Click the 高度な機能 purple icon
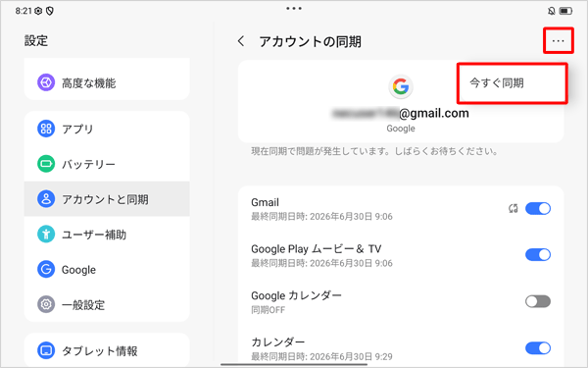The height and width of the screenshot is (368, 588). click(46, 82)
